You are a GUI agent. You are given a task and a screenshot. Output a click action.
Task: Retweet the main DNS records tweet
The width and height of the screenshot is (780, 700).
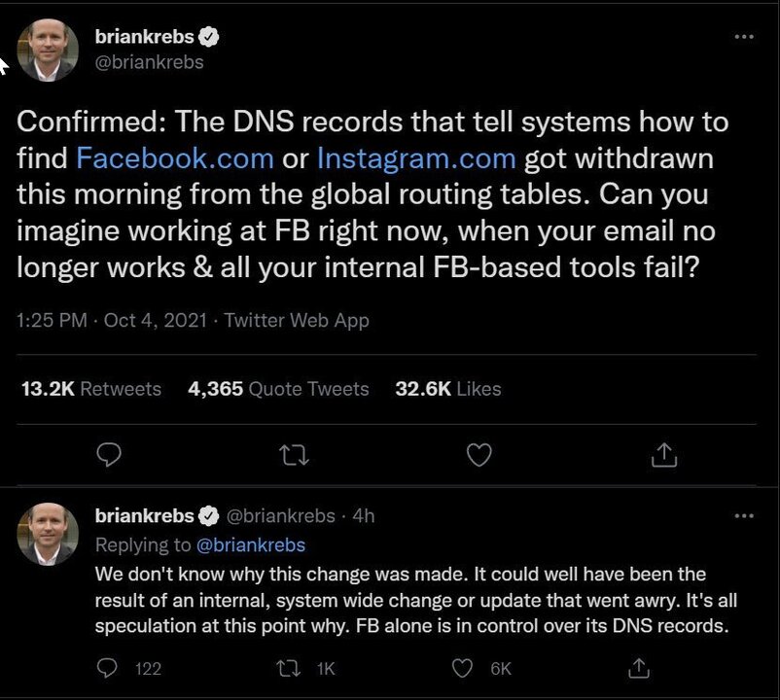[293, 453]
